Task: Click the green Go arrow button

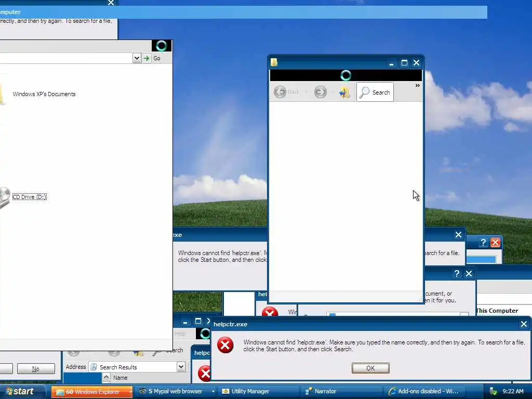Action: [x=146, y=58]
